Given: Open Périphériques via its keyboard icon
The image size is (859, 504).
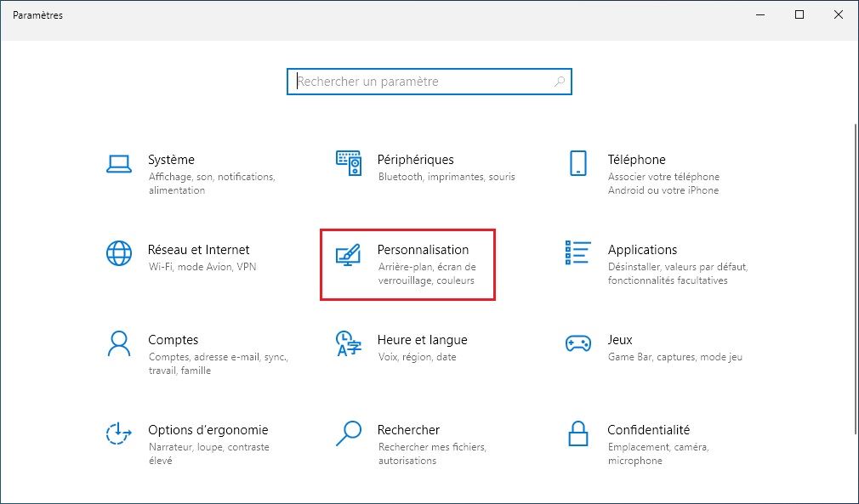Looking at the screenshot, I should [349, 163].
